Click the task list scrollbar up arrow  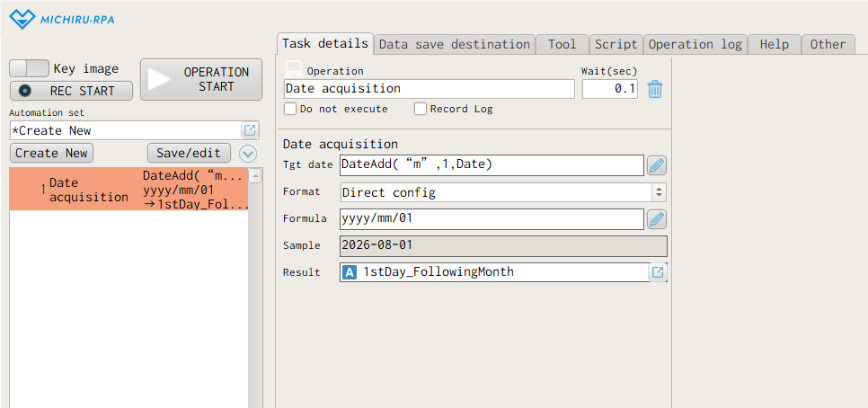click(x=254, y=177)
